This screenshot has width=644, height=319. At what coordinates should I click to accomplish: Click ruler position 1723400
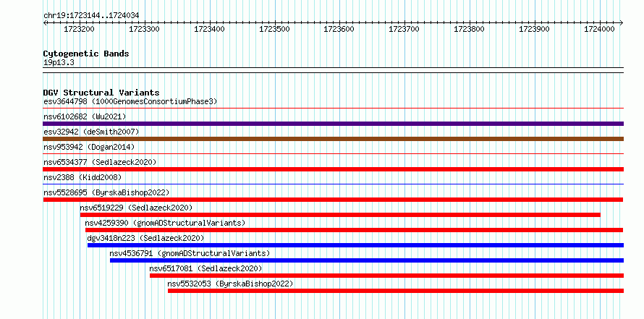click(209, 29)
